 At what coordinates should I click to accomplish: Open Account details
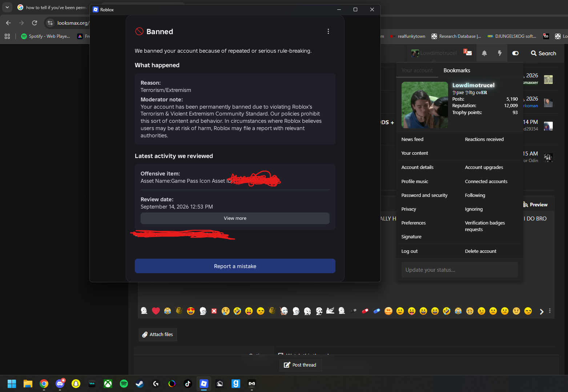[x=417, y=167]
